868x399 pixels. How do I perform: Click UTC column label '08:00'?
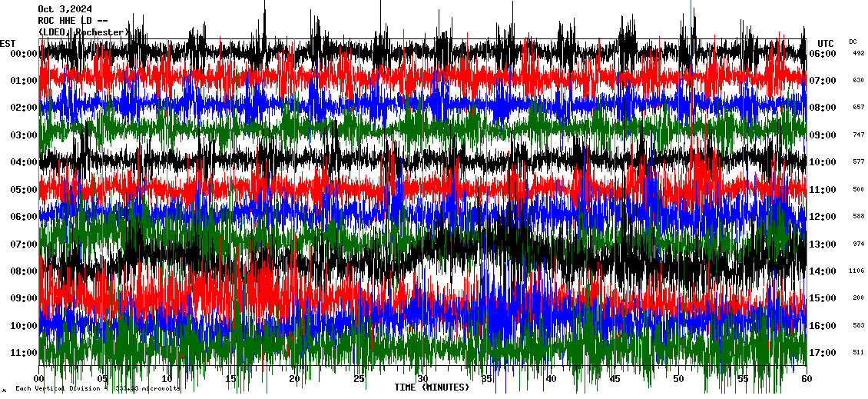point(823,108)
